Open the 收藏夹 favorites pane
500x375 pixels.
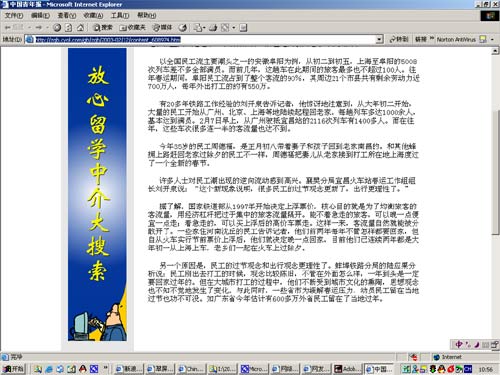pyautogui.click(x=132, y=28)
